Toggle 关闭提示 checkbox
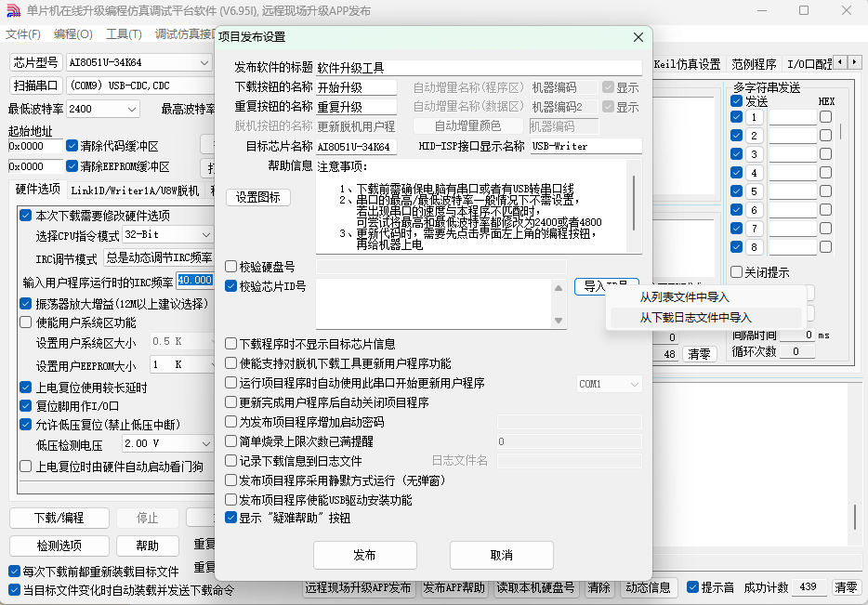Viewport: 868px width, 605px height. pos(736,271)
